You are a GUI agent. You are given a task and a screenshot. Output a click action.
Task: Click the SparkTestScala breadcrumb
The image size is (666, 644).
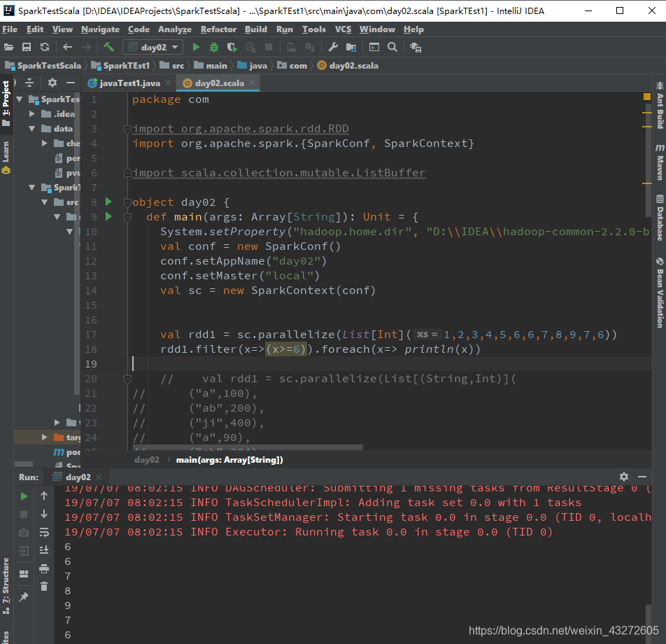[x=43, y=66]
